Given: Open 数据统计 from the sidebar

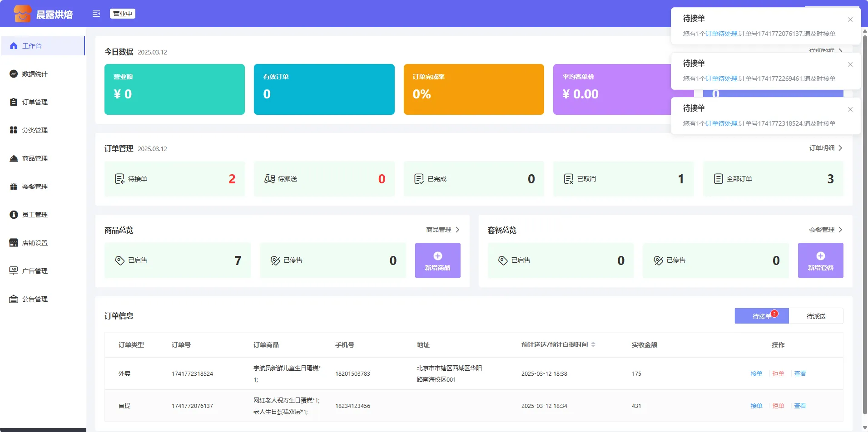Looking at the screenshot, I should coord(35,74).
